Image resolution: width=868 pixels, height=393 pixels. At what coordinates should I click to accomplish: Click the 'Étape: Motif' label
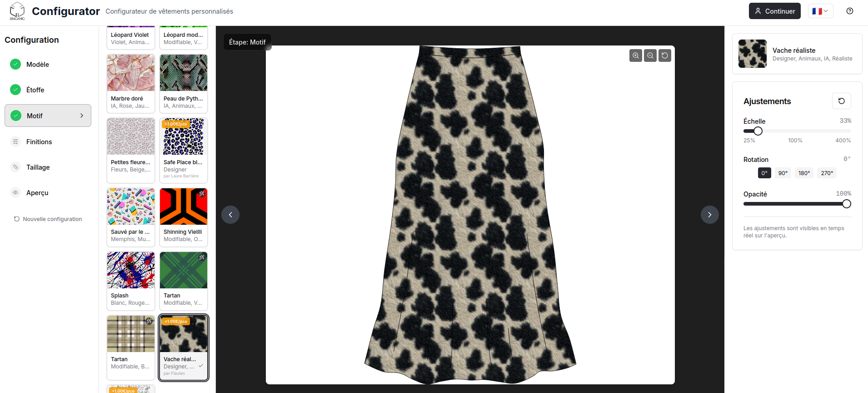click(x=247, y=42)
